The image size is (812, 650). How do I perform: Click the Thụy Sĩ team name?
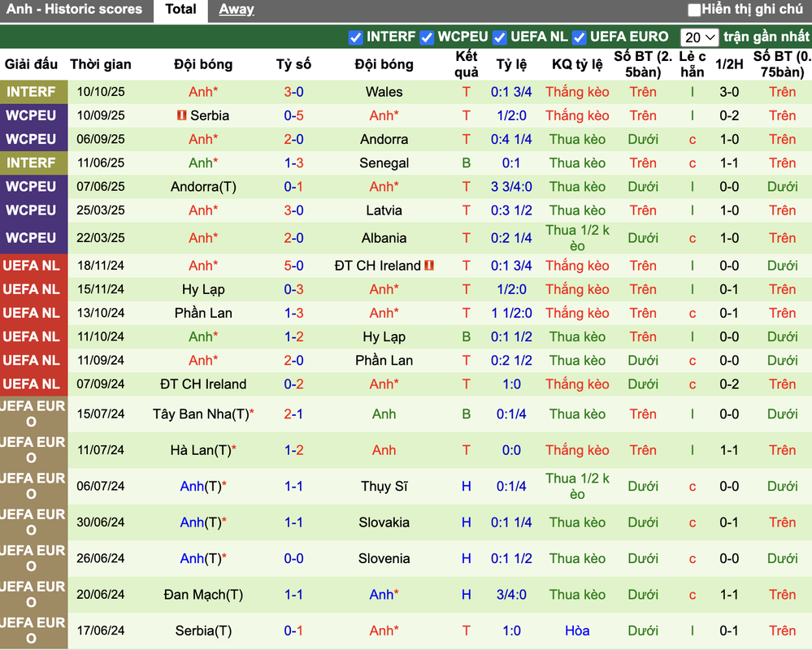tap(384, 487)
